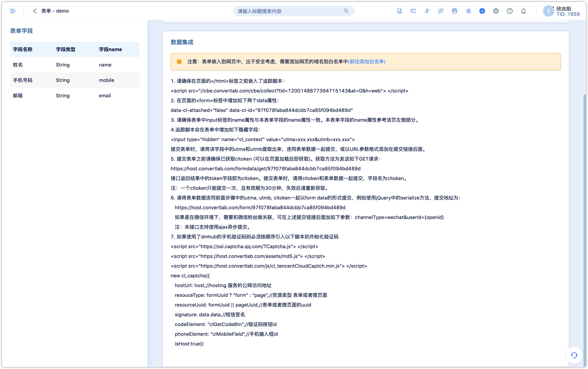Open the QR code shortcut icon

click(x=441, y=11)
